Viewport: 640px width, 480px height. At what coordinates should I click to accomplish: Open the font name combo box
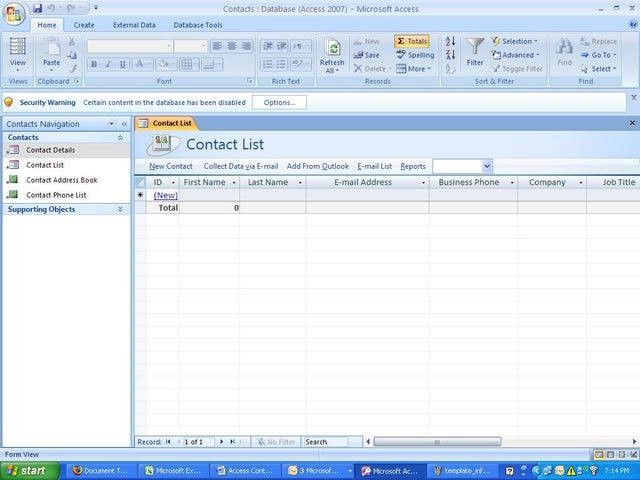click(x=130, y=46)
